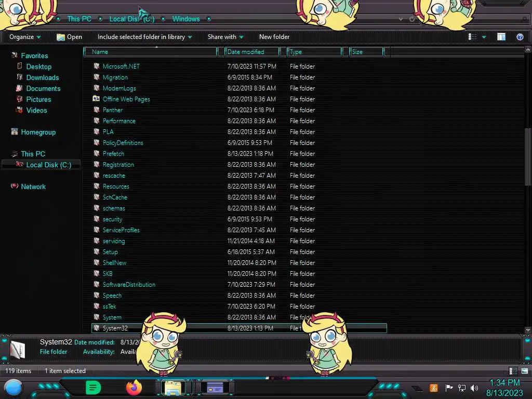This screenshot has height=399, width=532.
Task: Select Favorites in navigation pane
Action: pyautogui.click(x=34, y=56)
